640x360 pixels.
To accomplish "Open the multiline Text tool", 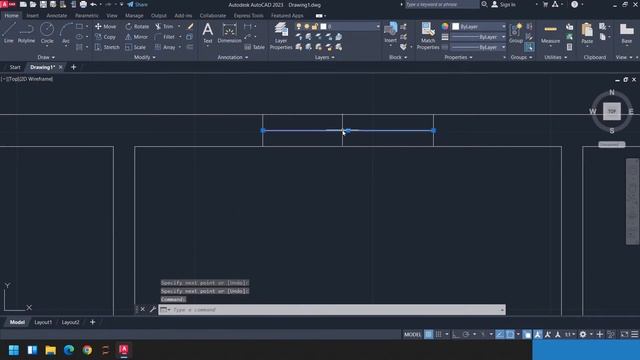I will [x=208, y=33].
